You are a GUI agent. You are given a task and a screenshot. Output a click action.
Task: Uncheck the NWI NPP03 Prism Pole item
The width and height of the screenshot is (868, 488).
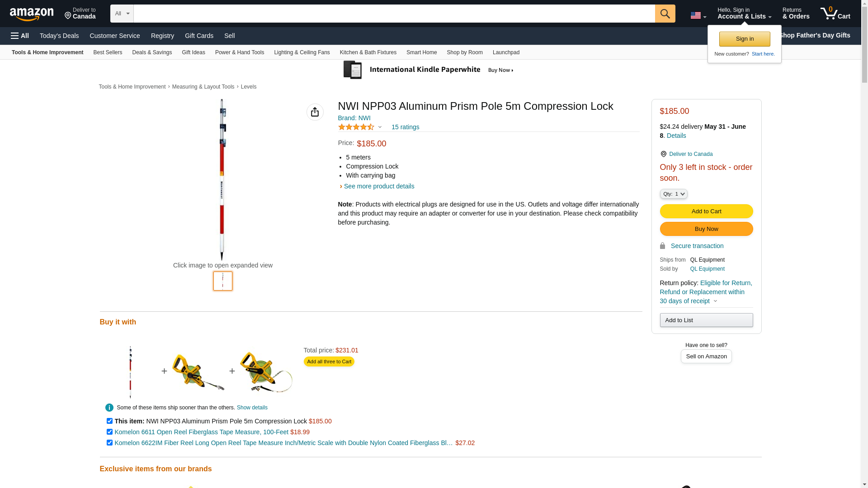(109, 421)
